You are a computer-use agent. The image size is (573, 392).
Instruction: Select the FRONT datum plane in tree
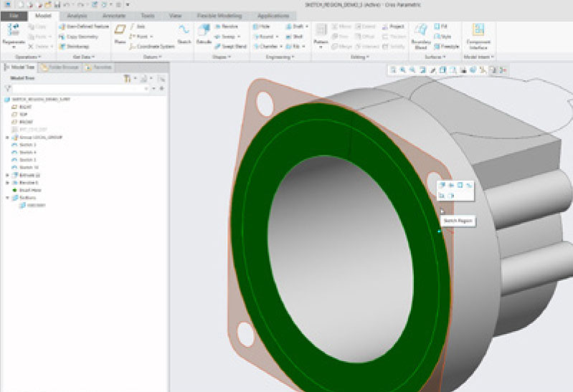pos(23,122)
